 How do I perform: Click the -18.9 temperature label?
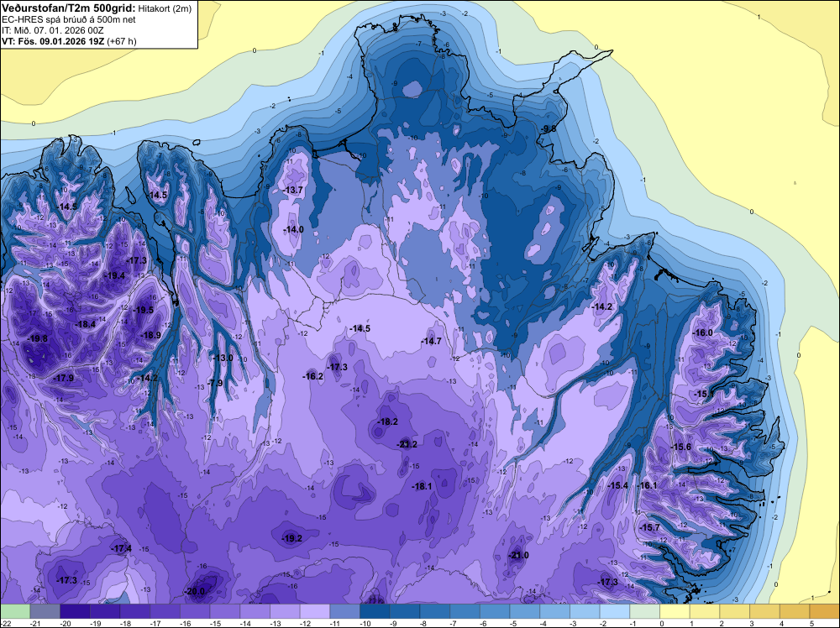pos(150,335)
